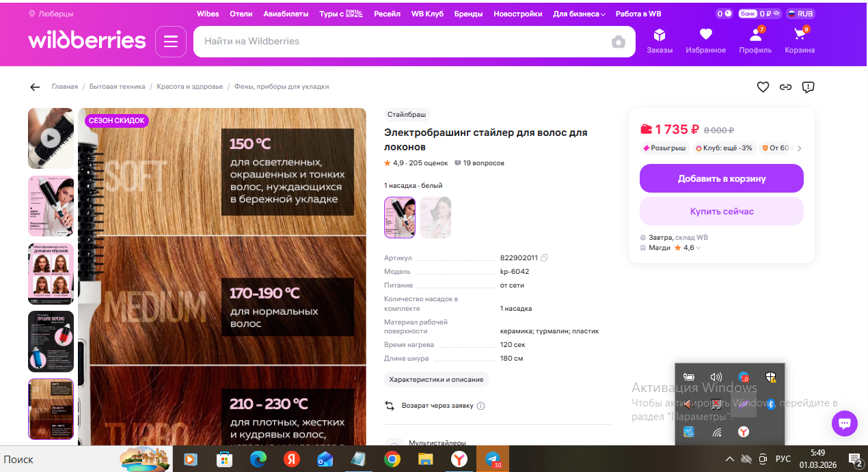
Task: Open the hamburger catalog menu button
Action: [x=170, y=42]
